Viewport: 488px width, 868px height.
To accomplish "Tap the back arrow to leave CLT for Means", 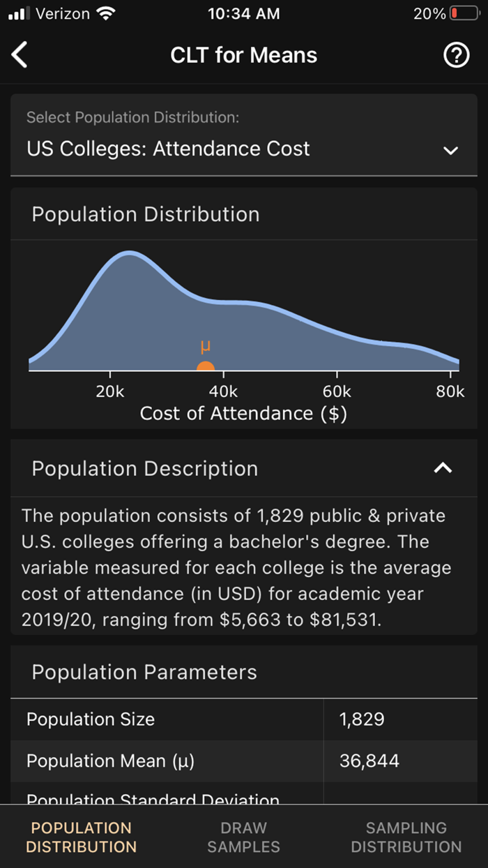I will [x=20, y=54].
